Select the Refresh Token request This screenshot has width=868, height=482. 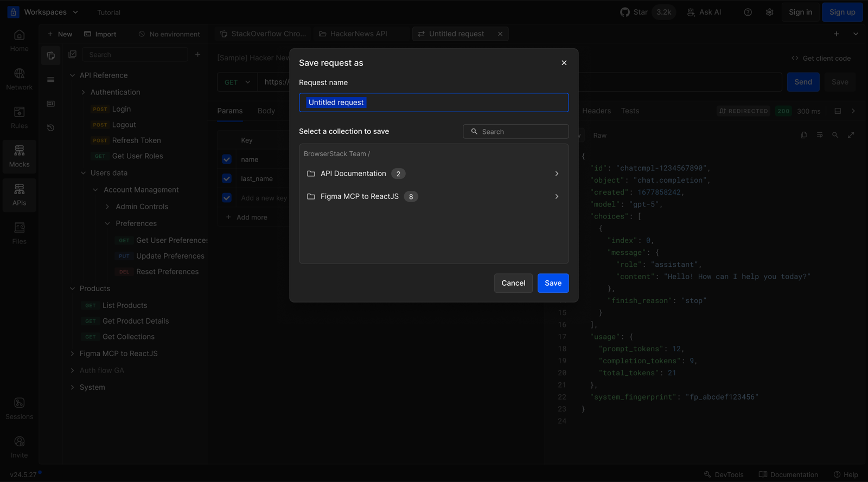coord(126,140)
